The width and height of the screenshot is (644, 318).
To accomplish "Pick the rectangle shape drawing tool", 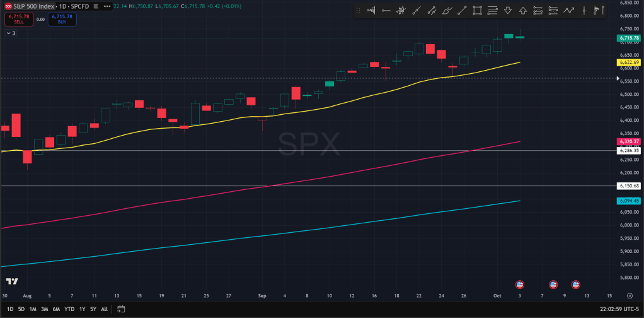I will pyautogui.click(x=478, y=11).
